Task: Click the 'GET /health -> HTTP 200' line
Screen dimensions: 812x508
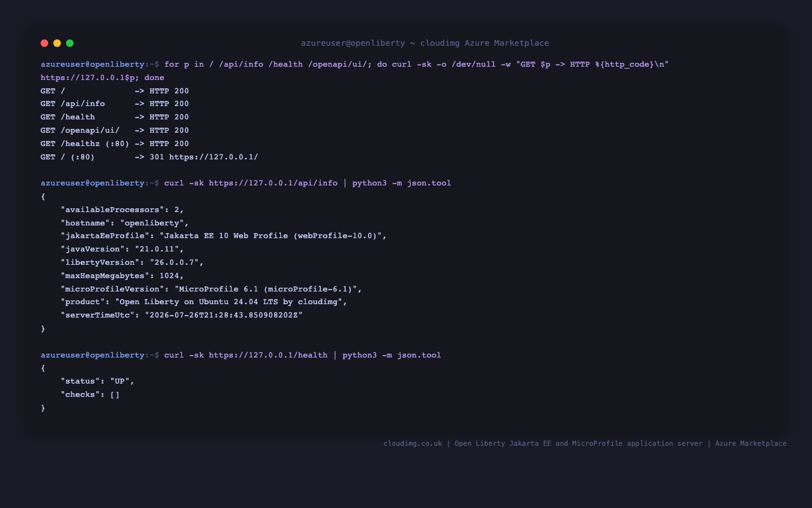Action: click(x=115, y=117)
